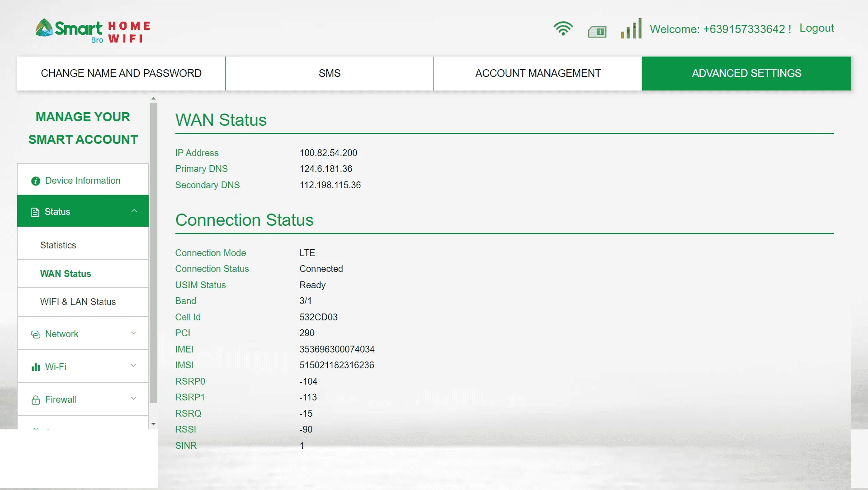Viewport: 868px width, 490px height.
Task: Click the Device Information info icon
Action: pos(36,181)
